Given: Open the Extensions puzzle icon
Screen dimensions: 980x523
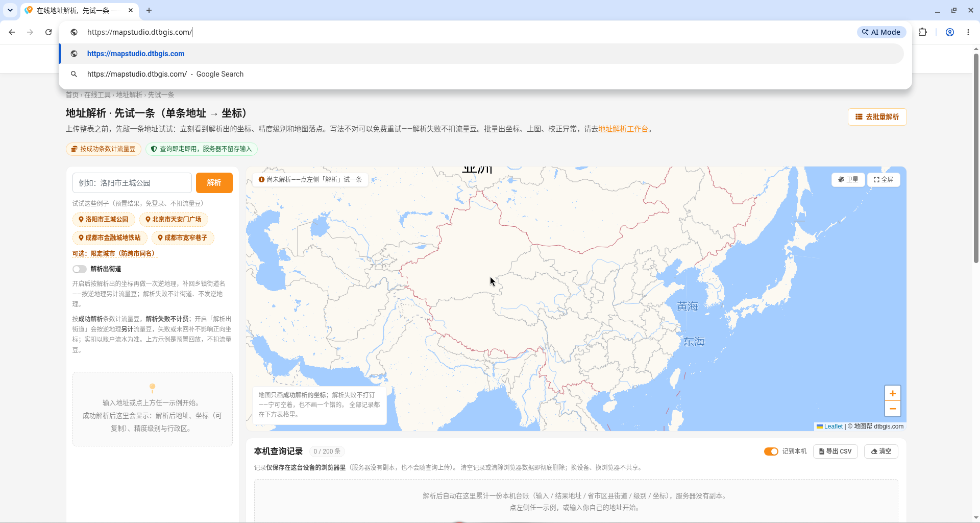Looking at the screenshot, I should 922,32.
